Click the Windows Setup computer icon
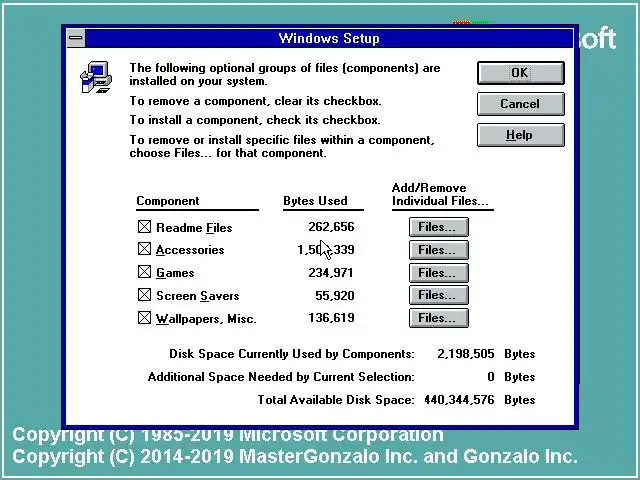640x480 pixels. pos(96,77)
